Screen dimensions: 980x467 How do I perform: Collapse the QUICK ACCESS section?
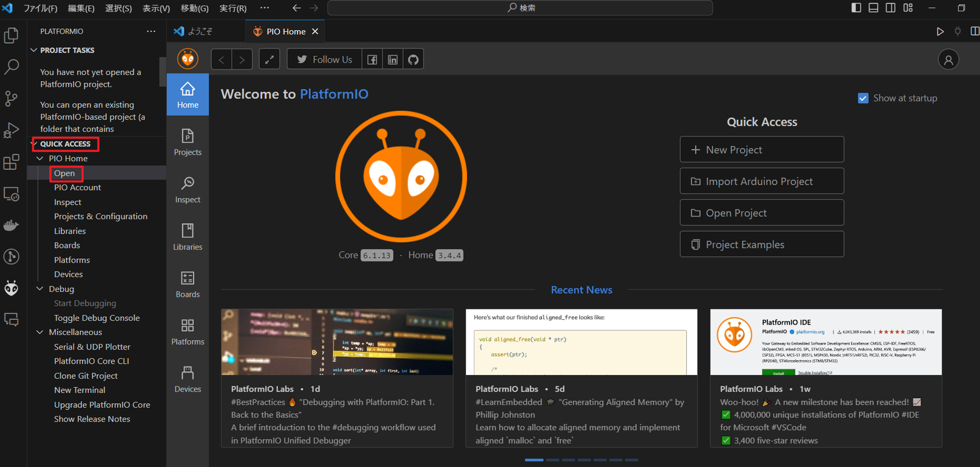[x=34, y=144]
